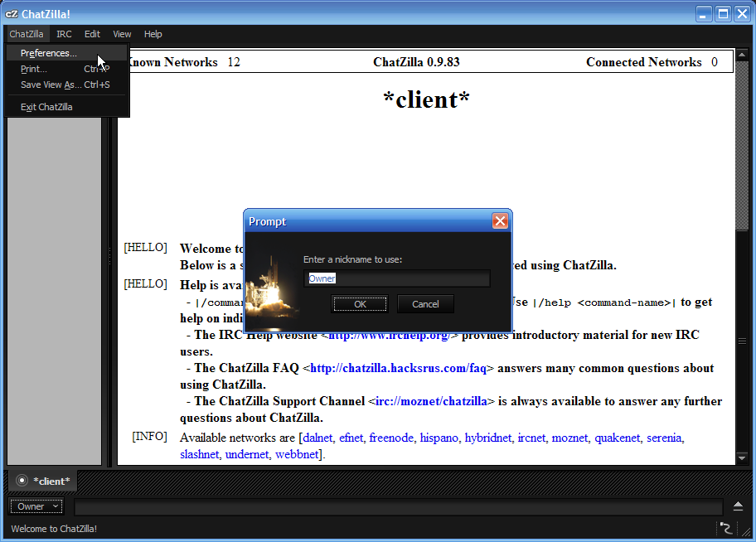
Task: Click the chat message input box
Action: click(x=398, y=507)
